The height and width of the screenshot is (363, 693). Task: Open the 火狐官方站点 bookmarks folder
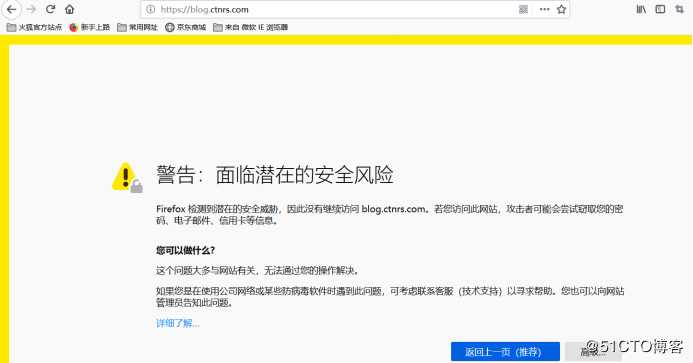pos(34,27)
